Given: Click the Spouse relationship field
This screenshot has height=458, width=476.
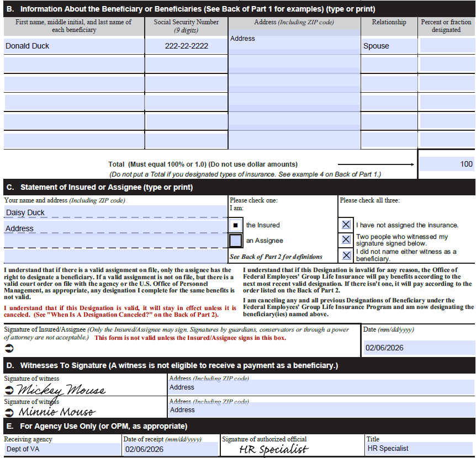Looking at the screenshot, I should (x=389, y=46).
